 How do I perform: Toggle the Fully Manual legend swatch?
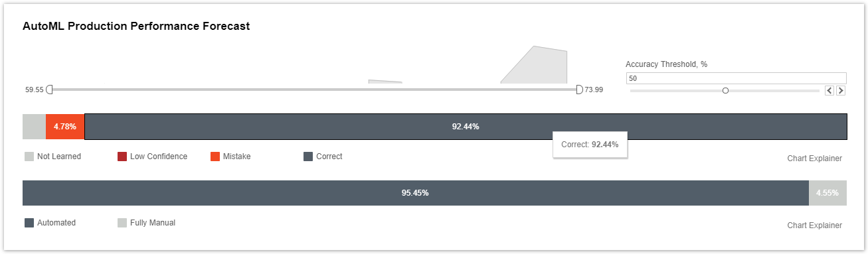[x=122, y=223]
